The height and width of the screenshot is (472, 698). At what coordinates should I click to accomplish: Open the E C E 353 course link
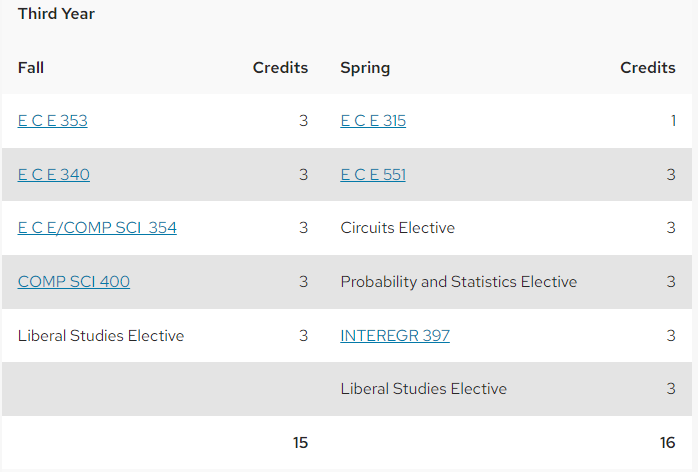tap(53, 121)
